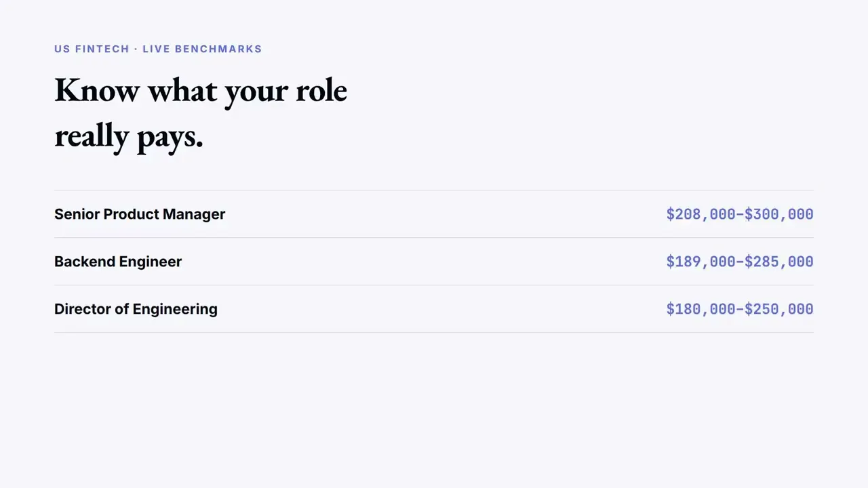Open the Senior Product Manager row title

coord(140,214)
